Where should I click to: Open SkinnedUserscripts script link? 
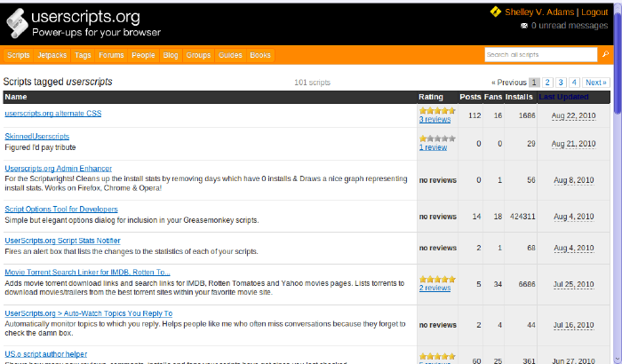pyautogui.click(x=37, y=137)
